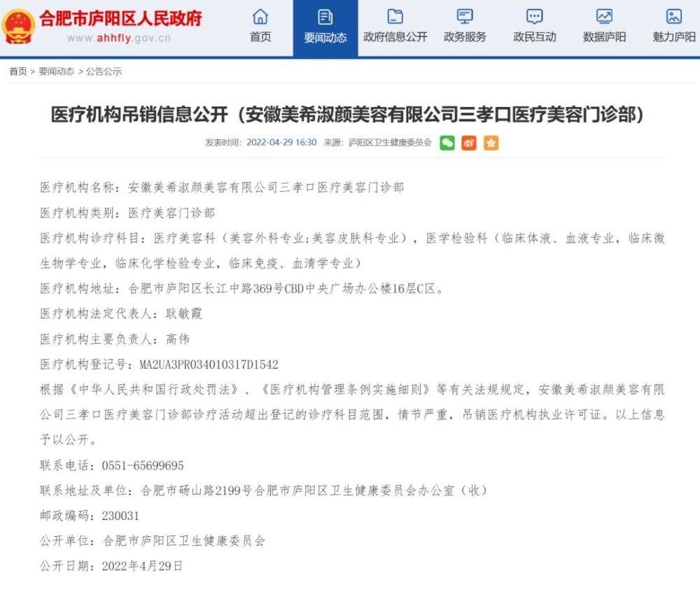The image size is (700, 590).
Task: Open the 政民互动 navigation tab
Action: tap(534, 28)
